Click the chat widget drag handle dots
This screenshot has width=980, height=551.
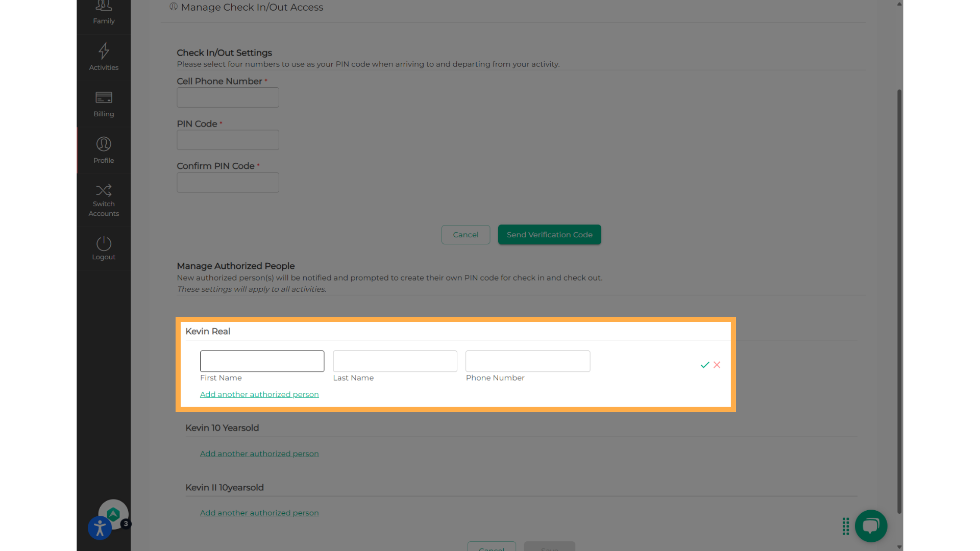click(x=846, y=526)
